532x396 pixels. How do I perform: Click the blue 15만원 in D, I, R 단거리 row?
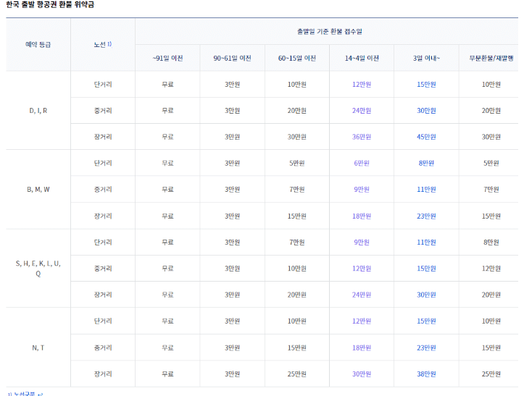click(426, 84)
